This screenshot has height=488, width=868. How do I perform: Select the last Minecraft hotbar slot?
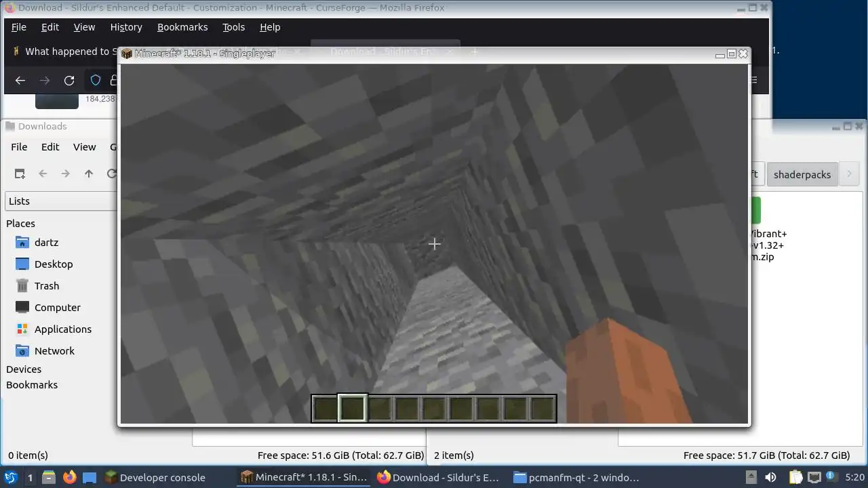(x=542, y=409)
